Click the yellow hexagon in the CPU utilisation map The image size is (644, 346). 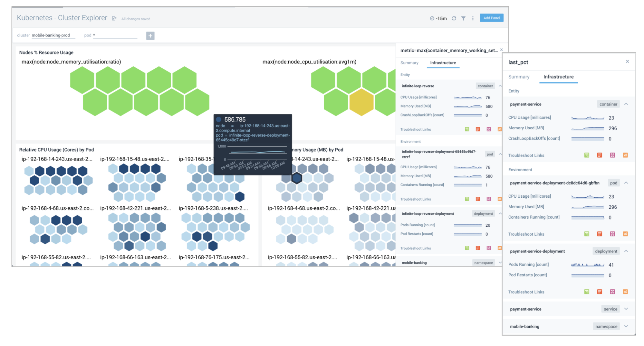[x=361, y=103]
